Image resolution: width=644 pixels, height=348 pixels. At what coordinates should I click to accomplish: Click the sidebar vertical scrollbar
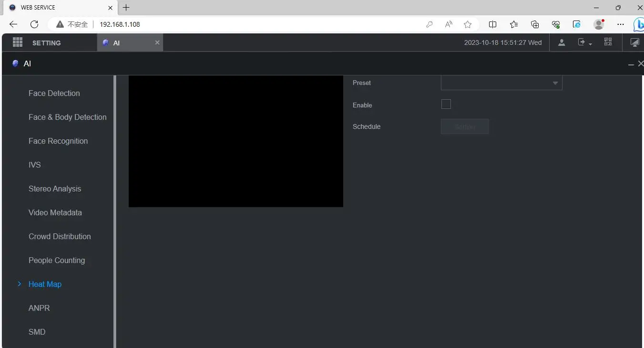point(115,211)
